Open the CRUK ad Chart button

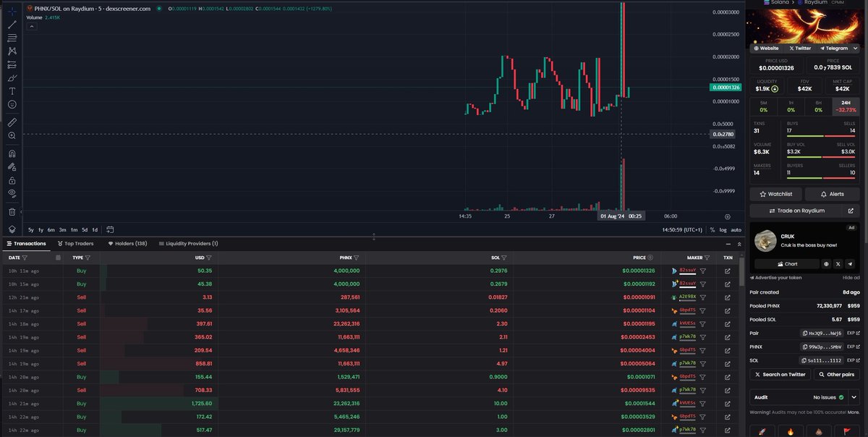(786, 264)
